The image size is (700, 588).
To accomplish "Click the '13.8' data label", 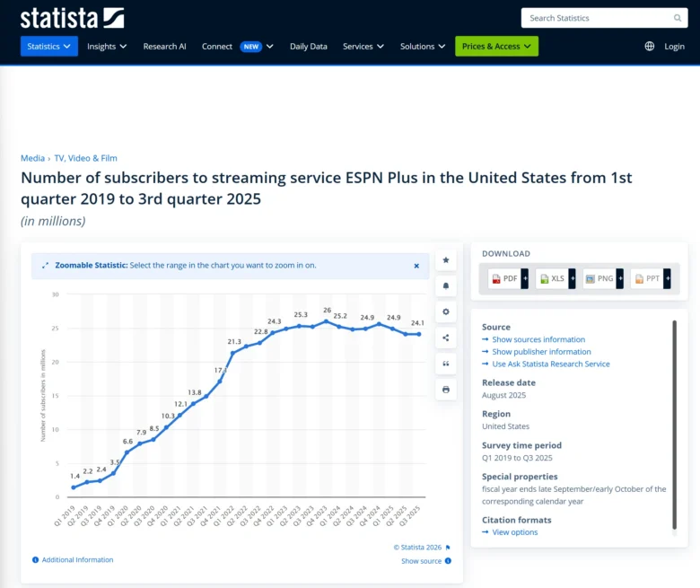I will (194, 392).
